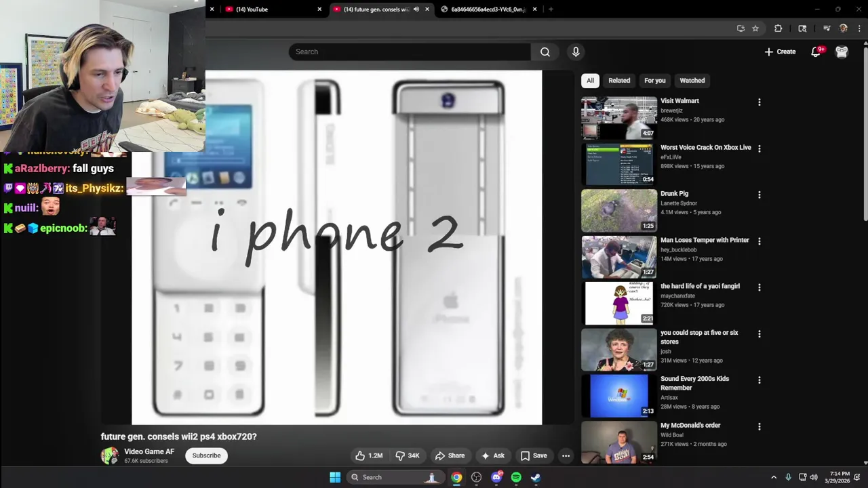Select the Watched filter chip
The height and width of the screenshot is (488, 868).
tap(692, 80)
